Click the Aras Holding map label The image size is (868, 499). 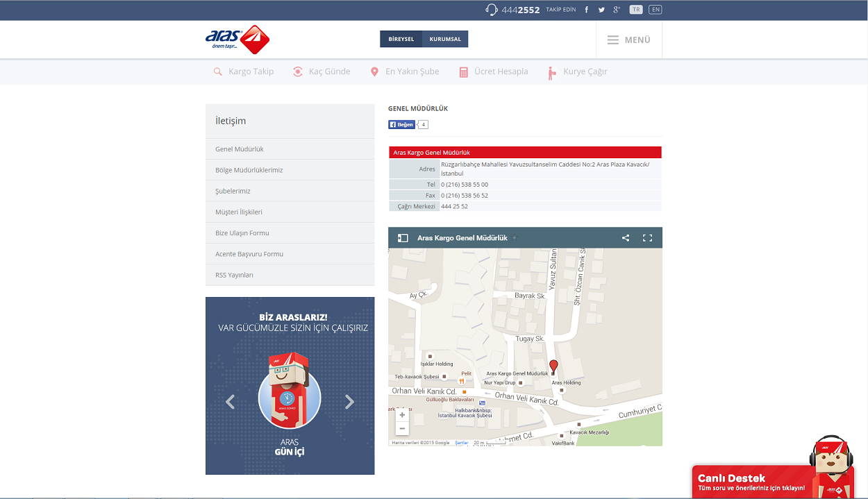(x=566, y=382)
